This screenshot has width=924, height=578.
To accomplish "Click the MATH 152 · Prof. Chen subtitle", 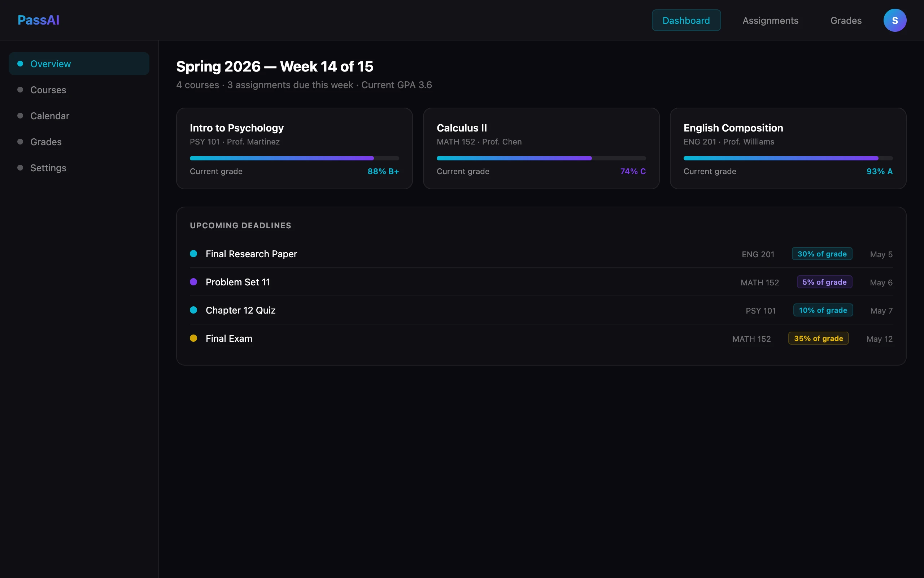I will click(479, 142).
